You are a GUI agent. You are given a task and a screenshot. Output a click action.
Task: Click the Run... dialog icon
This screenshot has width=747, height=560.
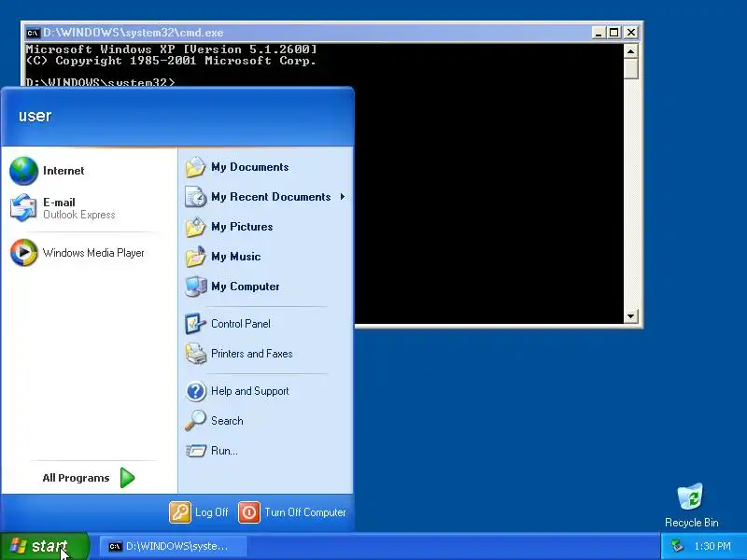click(x=195, y=451)
